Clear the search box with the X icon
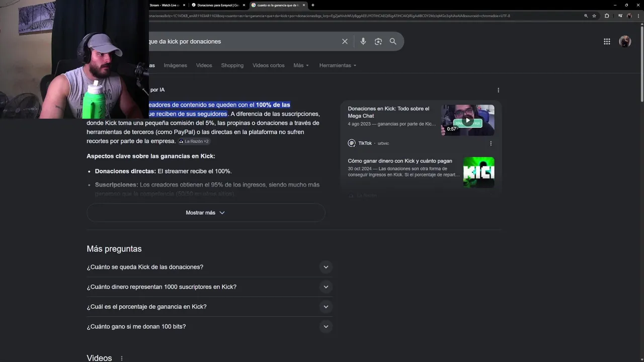 point(345,41)
